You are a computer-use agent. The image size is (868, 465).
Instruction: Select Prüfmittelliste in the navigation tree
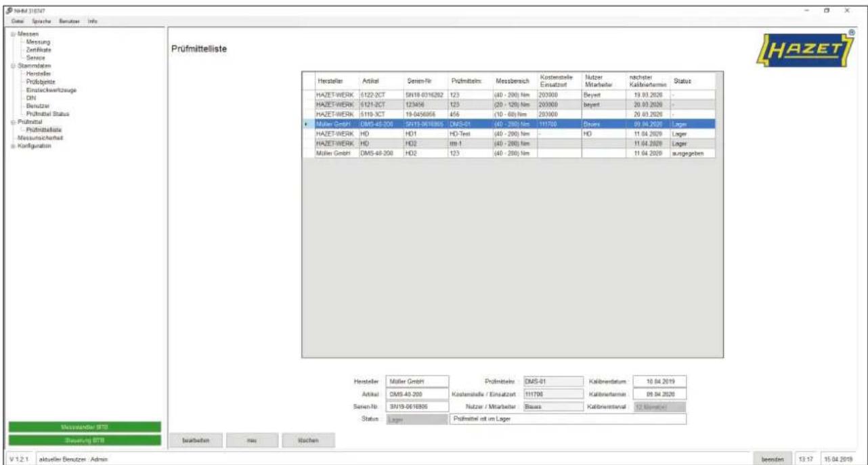pyautogui.click(x=44, y=130)
